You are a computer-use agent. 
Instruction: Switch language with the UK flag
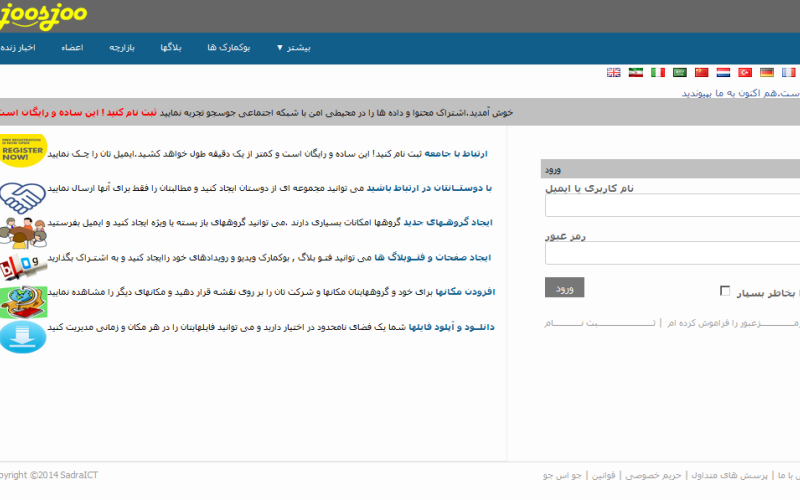(614, 72)
